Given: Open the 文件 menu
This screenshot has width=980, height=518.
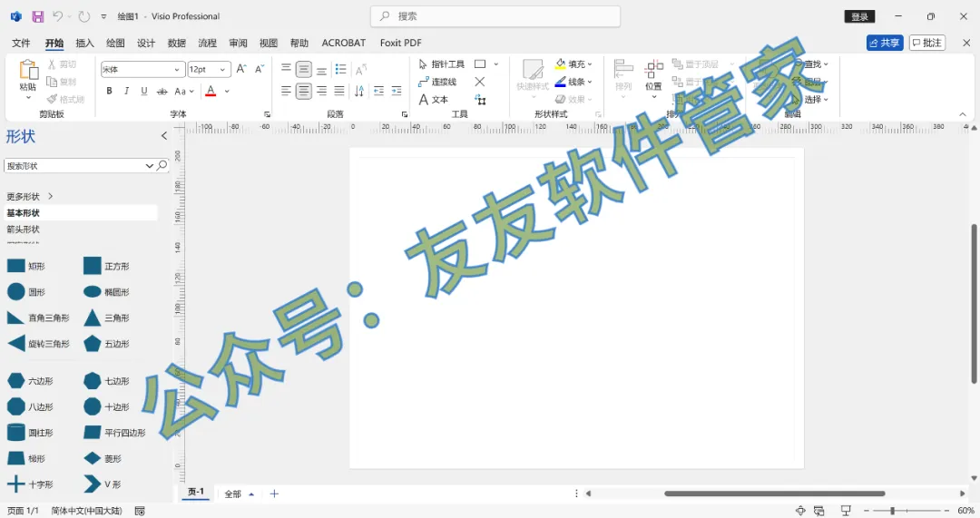Looking at the screenshot, I should point(21,44).
